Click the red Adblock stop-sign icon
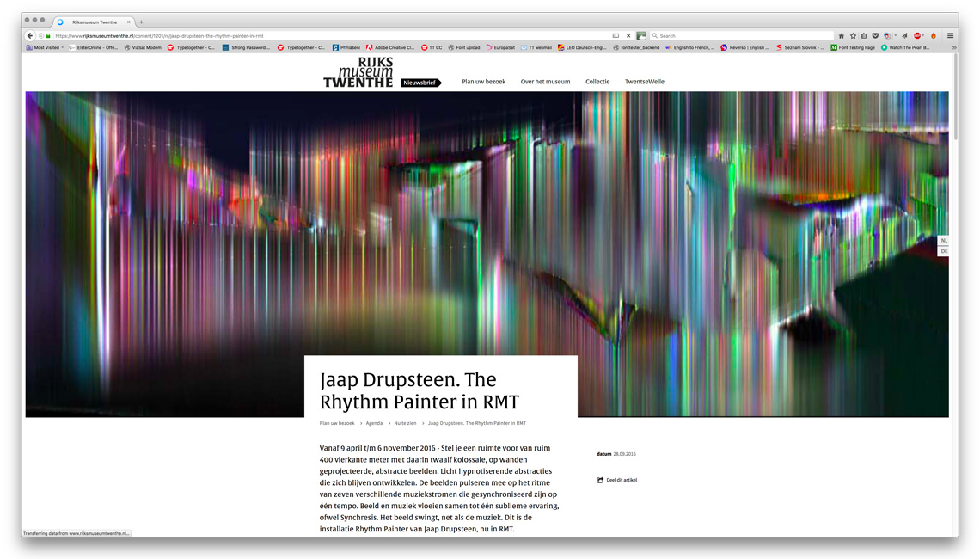 [917, 35]
